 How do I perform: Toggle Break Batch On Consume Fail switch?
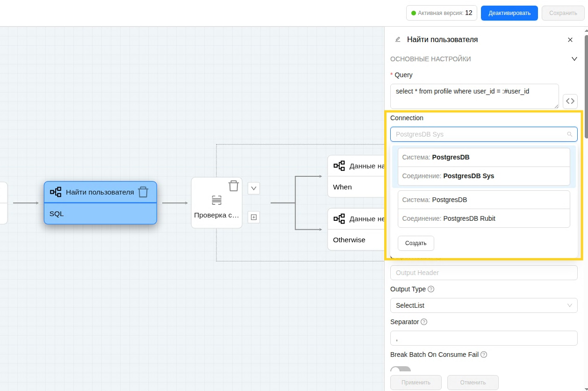click(401, 370)
